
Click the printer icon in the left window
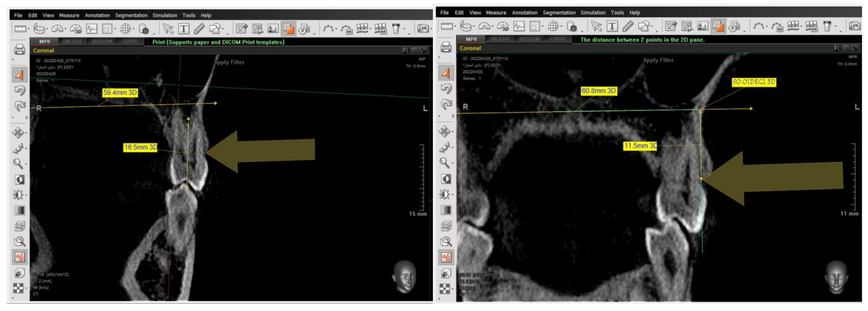coord(20,50)
